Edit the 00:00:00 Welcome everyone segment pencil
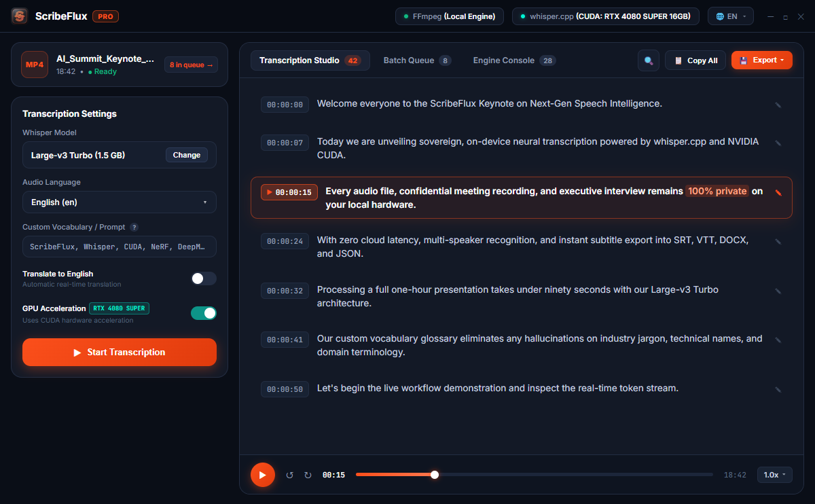This screenshot has height=504, width=815. pyautogui.click(x=778, y=105)
